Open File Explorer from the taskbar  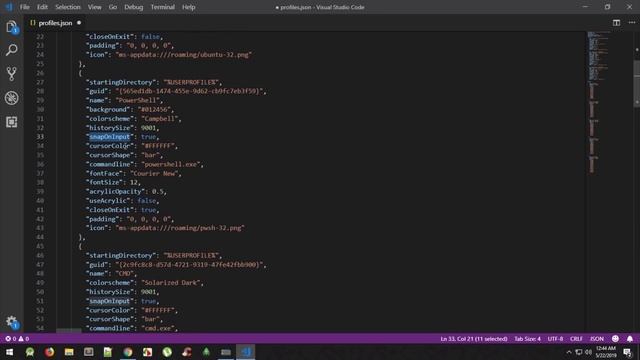pos(69,352)
